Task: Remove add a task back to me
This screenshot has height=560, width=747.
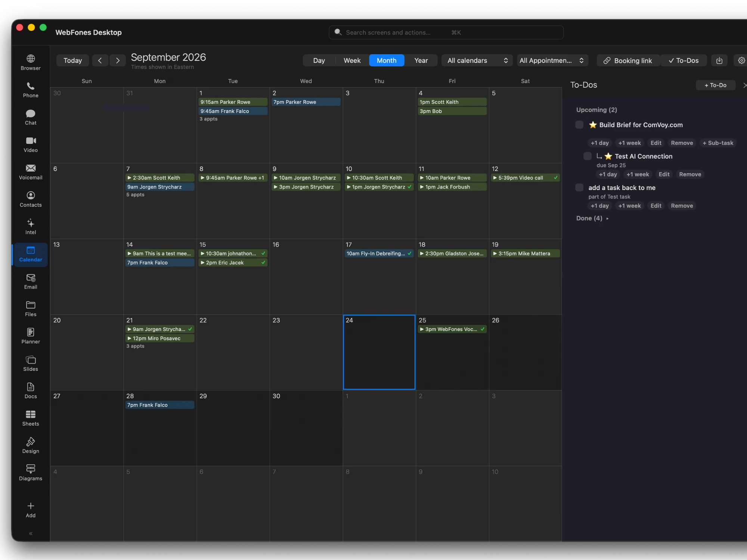Action: (682, 206)
